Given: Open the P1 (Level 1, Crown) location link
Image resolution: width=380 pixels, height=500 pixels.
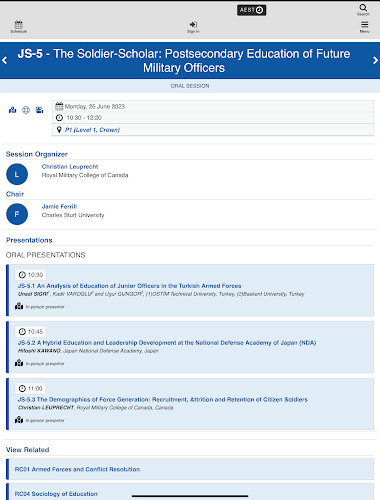Looking at the screenshot, I should point(92,130).
